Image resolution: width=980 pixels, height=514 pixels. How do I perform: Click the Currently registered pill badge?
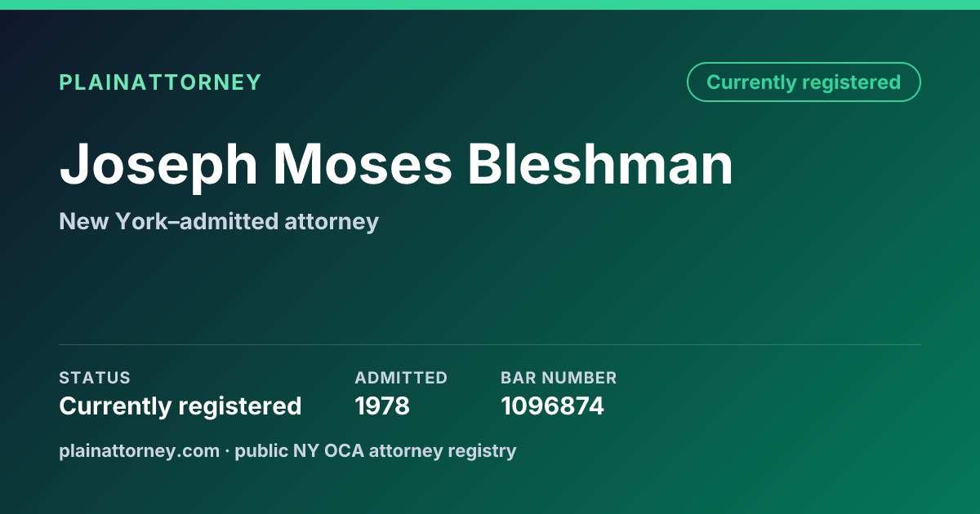click(x=804, y=82)
